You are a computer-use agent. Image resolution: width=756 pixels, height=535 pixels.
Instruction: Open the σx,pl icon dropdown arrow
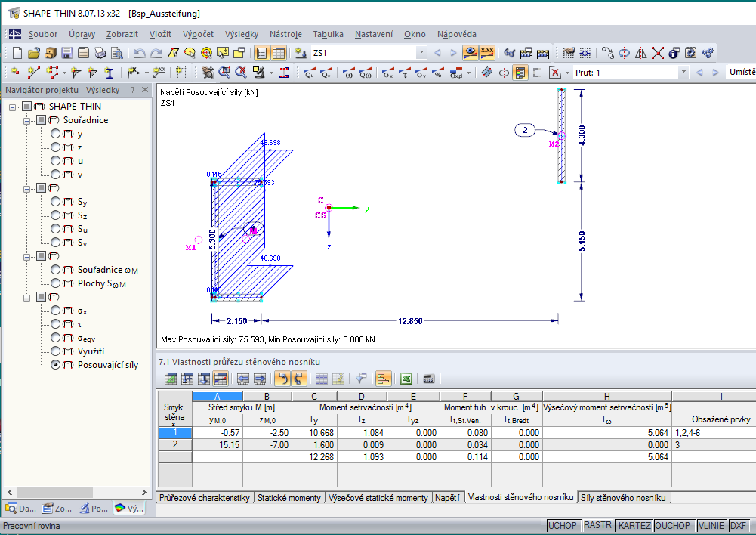coord(468,73)
